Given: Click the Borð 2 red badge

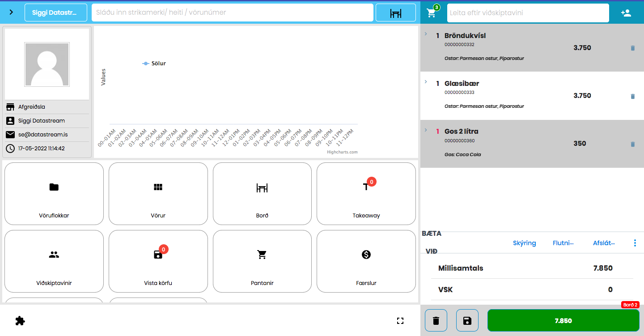Looking at the screenshot, I should point(630,305).
